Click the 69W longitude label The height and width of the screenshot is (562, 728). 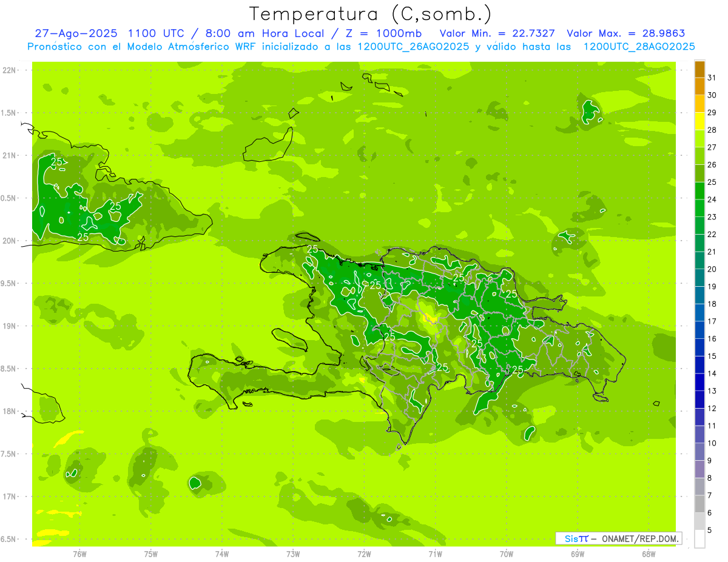(x=578, y=554)
